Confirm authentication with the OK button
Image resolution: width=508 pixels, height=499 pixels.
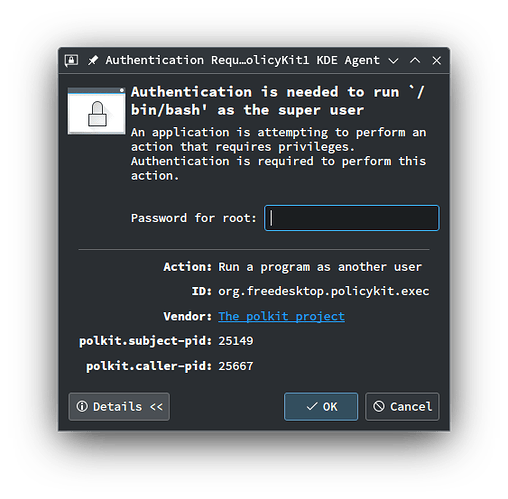pos(321,407)
